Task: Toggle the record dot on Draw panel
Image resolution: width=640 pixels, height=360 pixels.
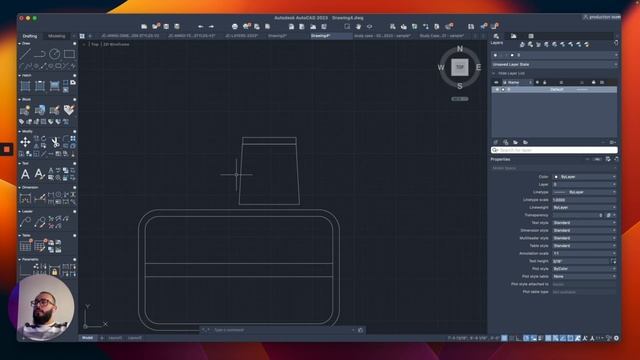Action: [74, 43]
